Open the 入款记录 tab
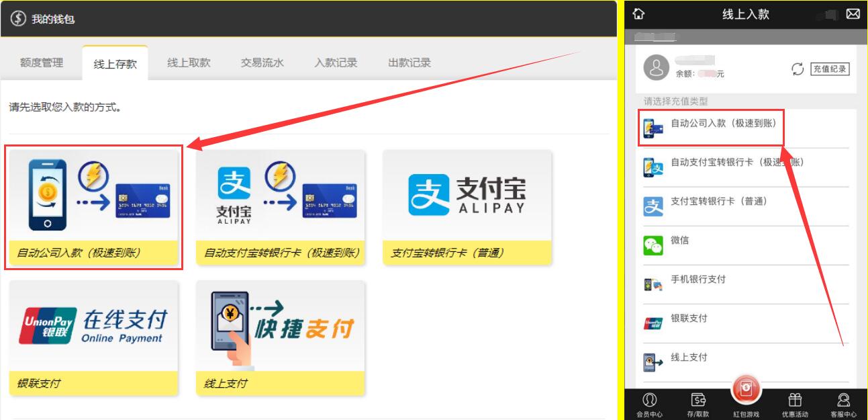 click(336, 63)
